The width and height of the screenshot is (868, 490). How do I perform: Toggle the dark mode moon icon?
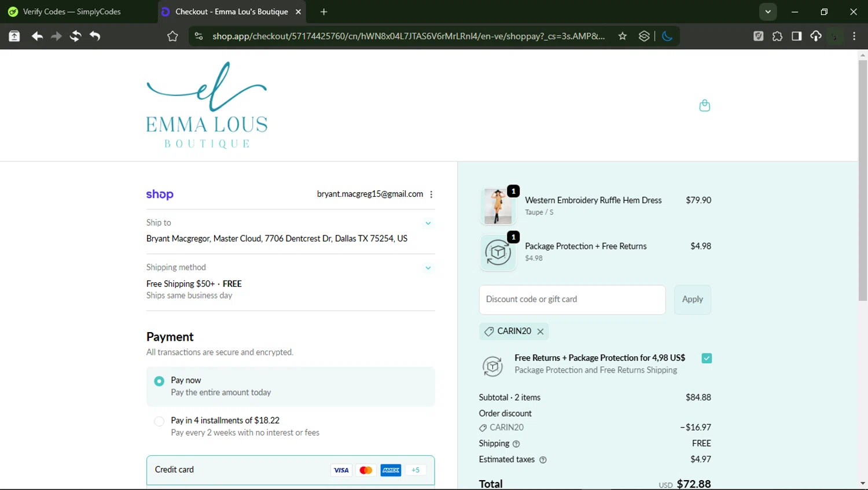tap(667, 36)
